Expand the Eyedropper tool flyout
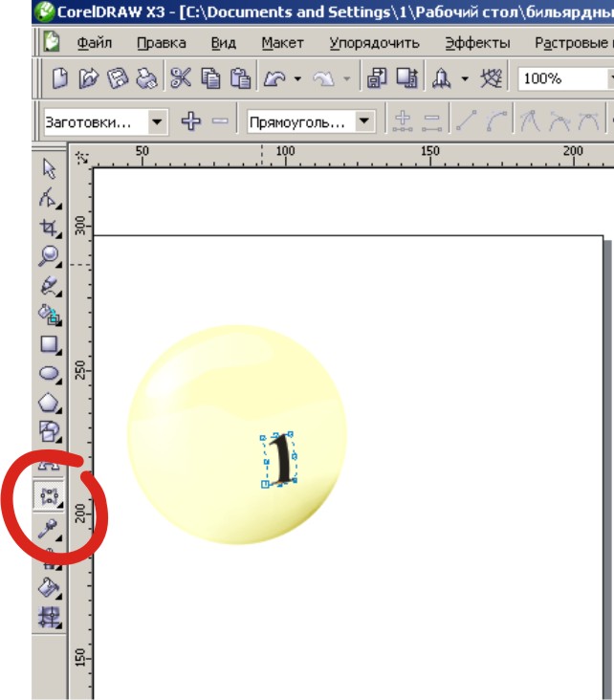This screenshot has width=614, height=700. 58,538
